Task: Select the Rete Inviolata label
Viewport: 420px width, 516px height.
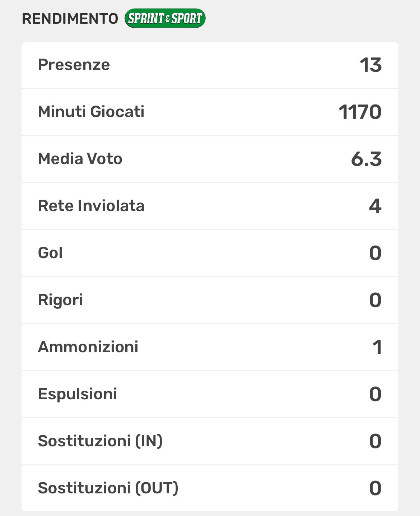Action: coord(91,206)
